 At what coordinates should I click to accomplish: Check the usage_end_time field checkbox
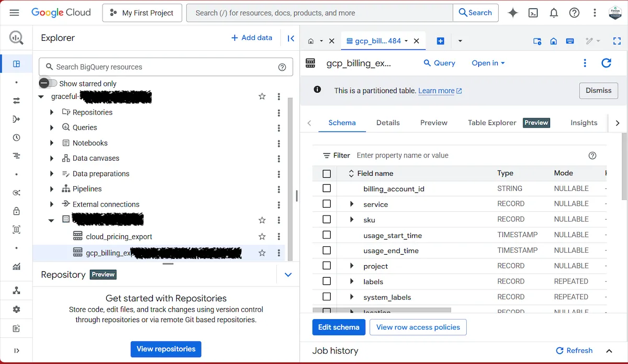327,250
